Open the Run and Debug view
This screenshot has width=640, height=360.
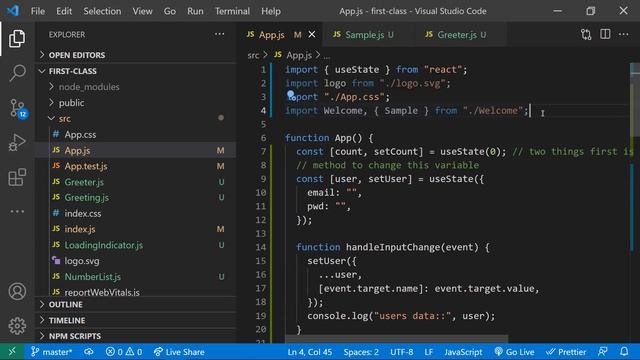17,142
